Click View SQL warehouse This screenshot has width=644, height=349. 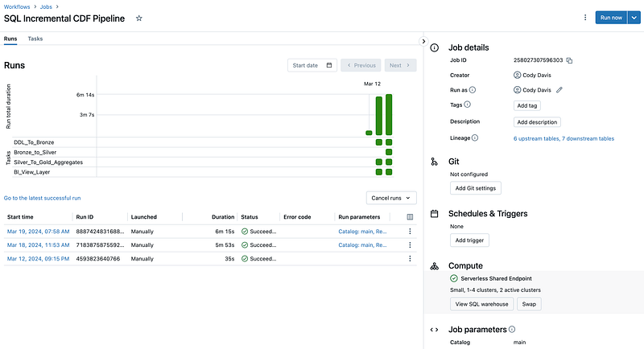(481, 304)
